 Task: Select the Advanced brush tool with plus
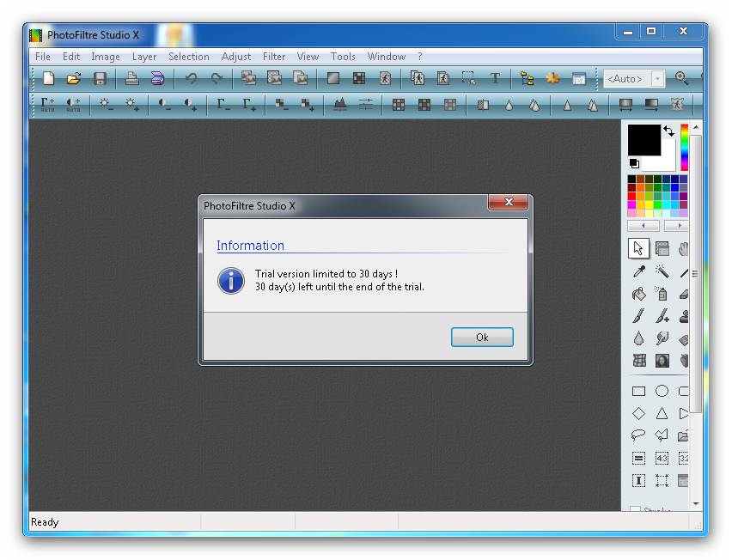point(662,316)
